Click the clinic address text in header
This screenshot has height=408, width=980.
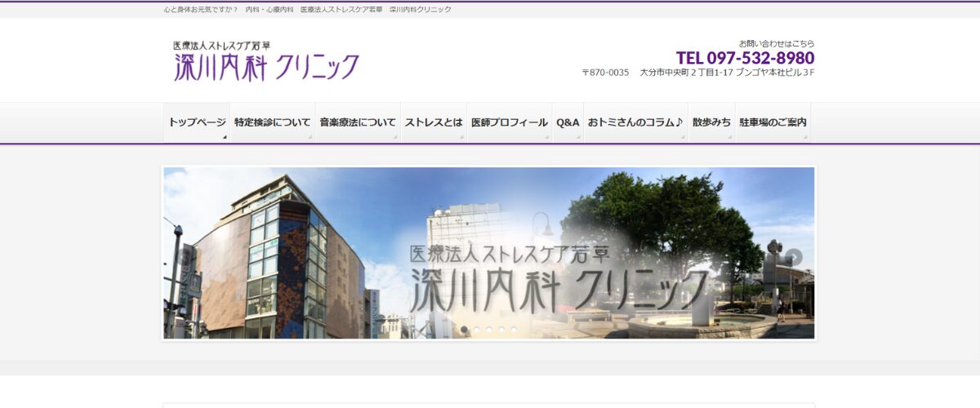coord(697,73)
